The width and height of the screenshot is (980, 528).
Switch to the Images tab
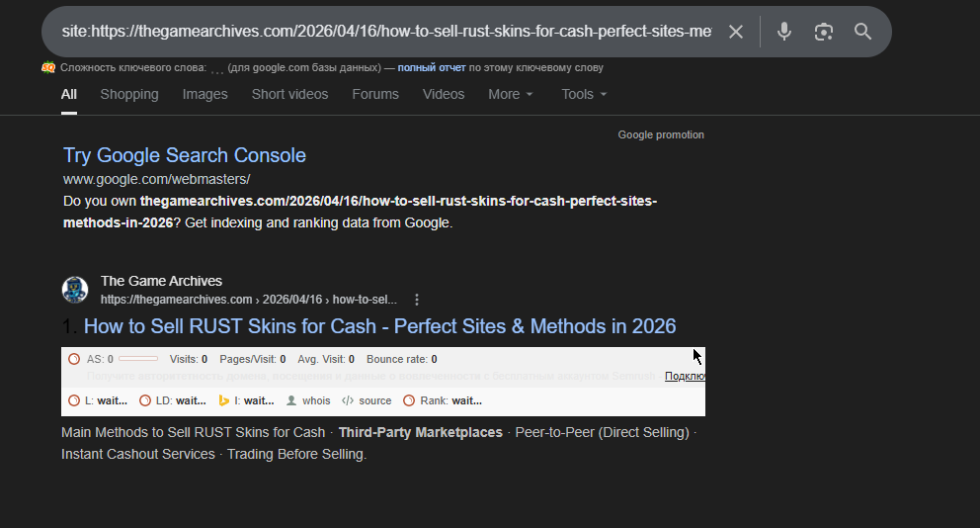(x=205, y=95)
